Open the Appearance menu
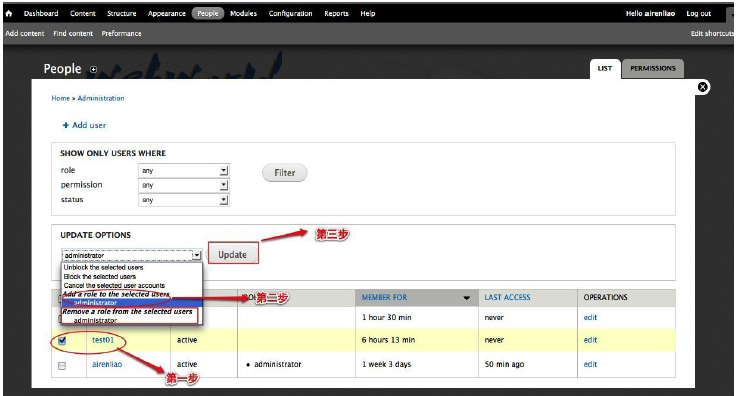 click(167, 14)
